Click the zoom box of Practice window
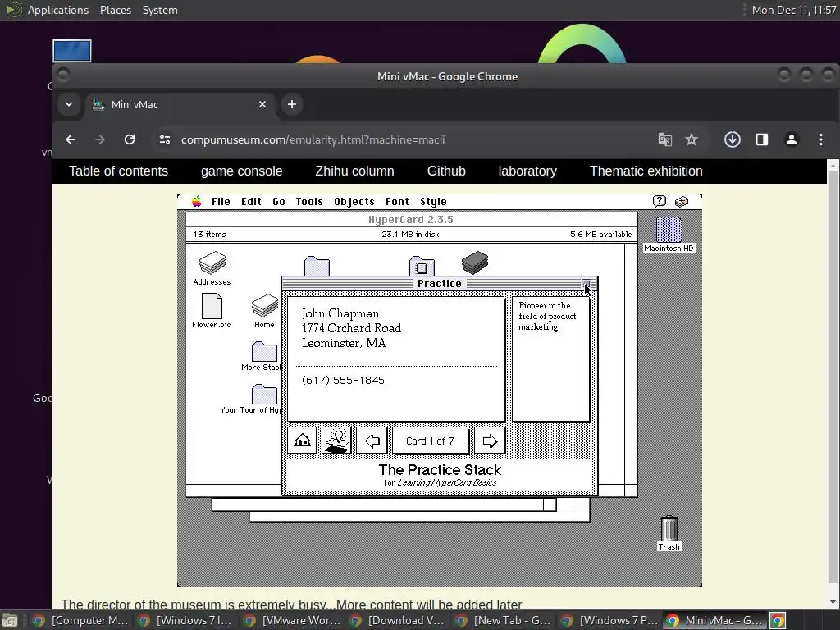 [586, 283]
